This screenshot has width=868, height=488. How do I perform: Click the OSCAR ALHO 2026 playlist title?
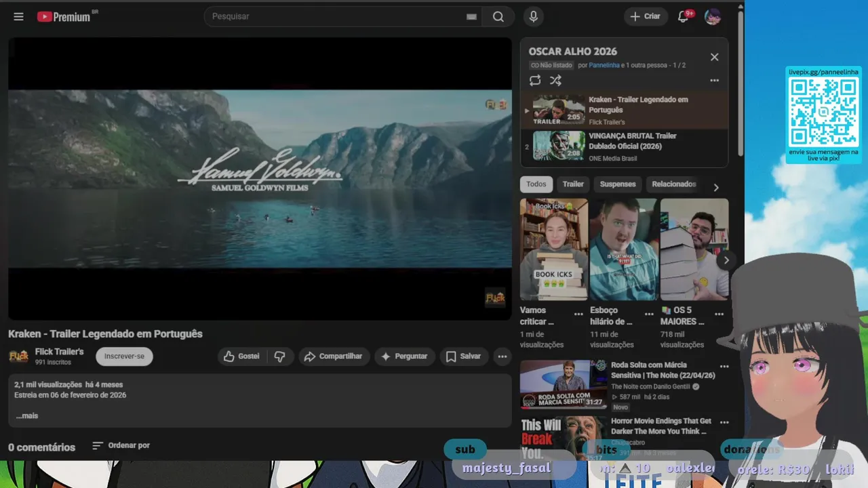point(573,52)
